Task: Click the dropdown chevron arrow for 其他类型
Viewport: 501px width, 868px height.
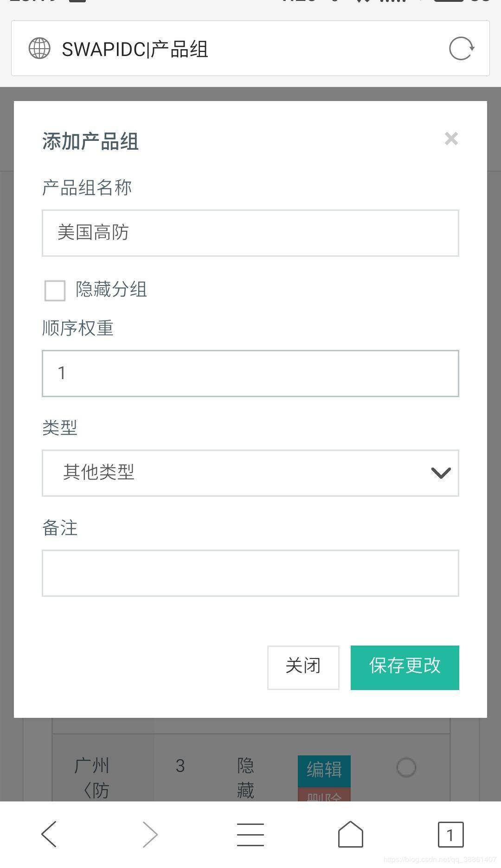Action: point(441,473)
